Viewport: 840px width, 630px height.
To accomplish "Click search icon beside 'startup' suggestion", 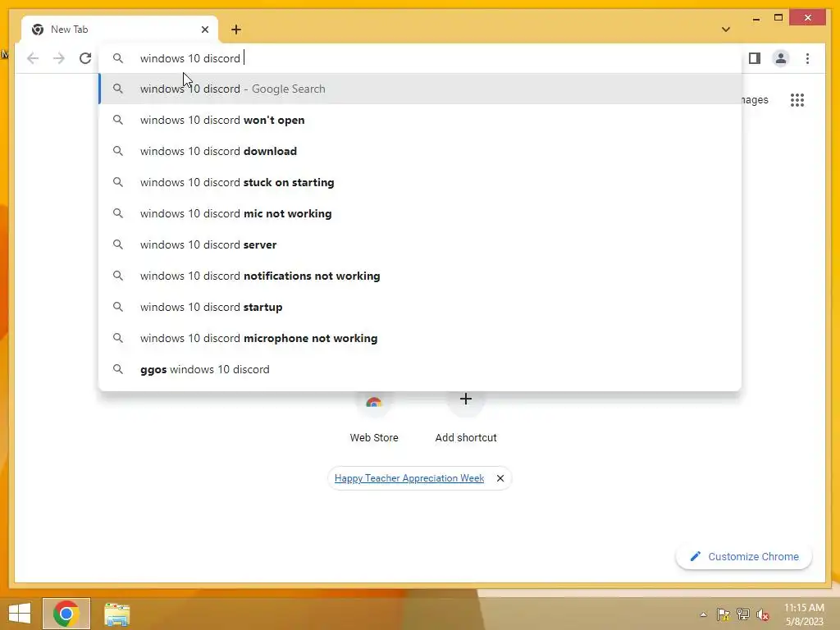I will (x=118, y=307).
